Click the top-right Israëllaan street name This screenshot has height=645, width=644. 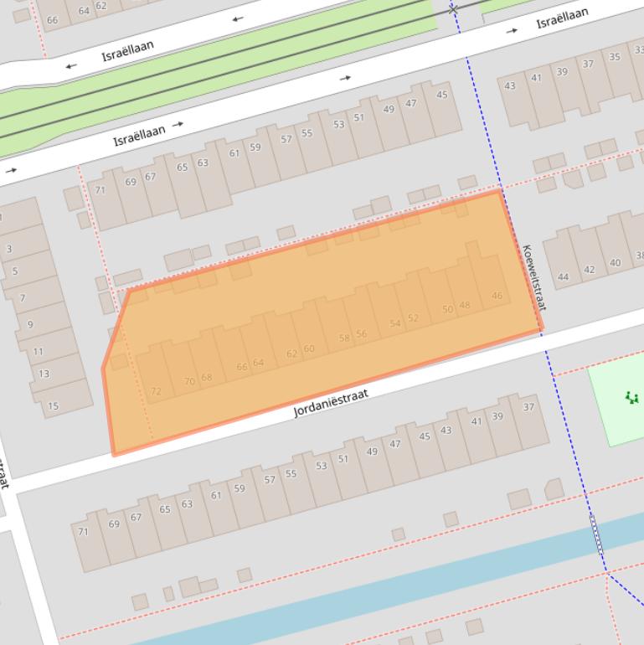562,18
